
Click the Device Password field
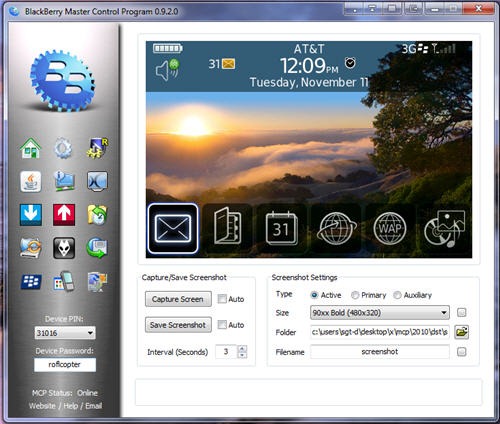coord(65,365)
